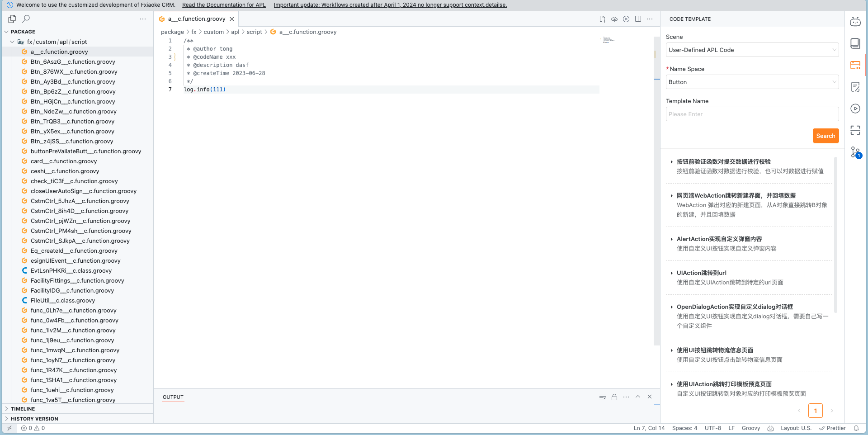Click the Template Name input field

(752, 114)
